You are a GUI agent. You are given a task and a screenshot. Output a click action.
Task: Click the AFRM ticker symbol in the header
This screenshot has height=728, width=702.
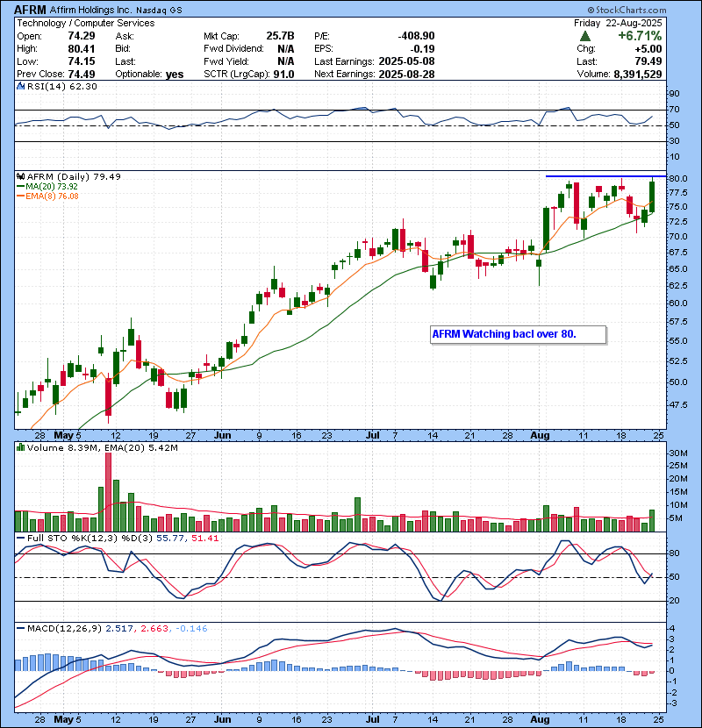point(30,10)
